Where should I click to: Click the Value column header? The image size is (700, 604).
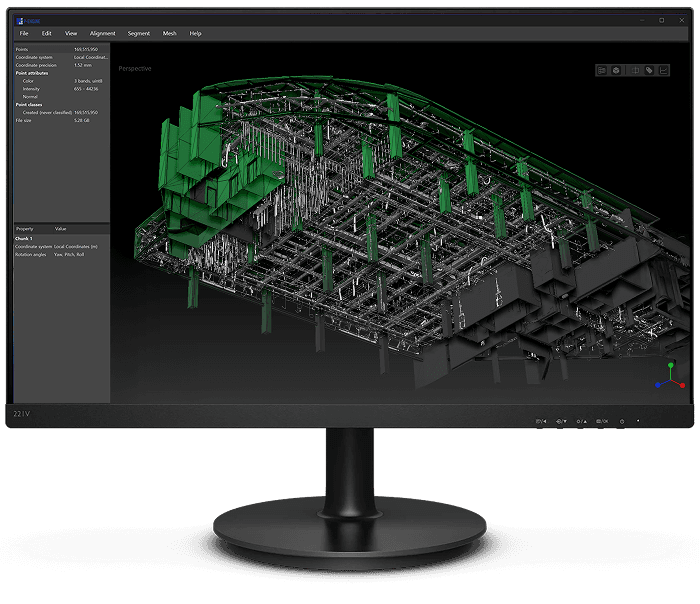[x=60, y=229]
